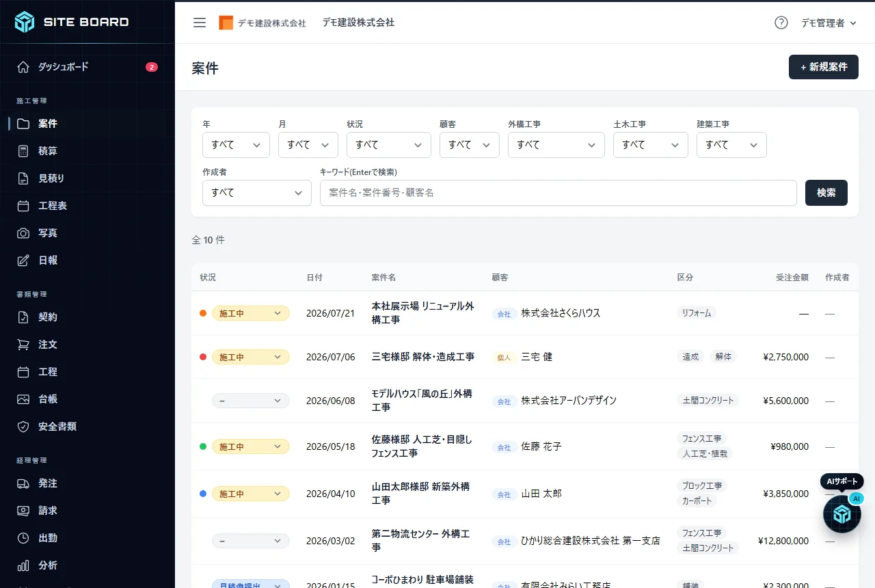Click the ダッシュボード home icon
This screenshot has height=588, width=875.
click(23, 67)
